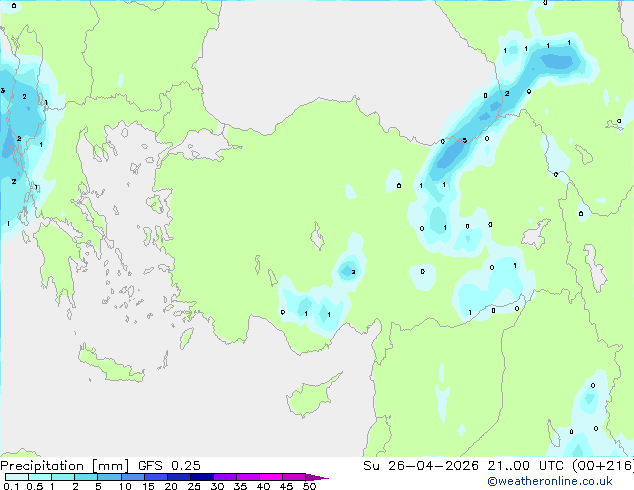The image size is (634, 490).
Task: Click the legend label '30'
Action: click(x=218, y=486)
